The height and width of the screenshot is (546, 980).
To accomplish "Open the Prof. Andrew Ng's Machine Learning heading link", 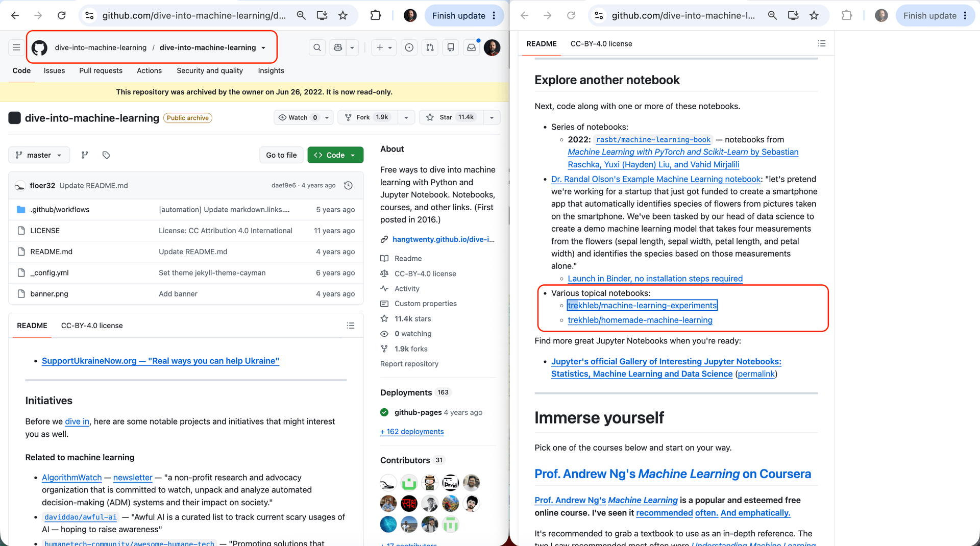I will (x=673, y=474).
